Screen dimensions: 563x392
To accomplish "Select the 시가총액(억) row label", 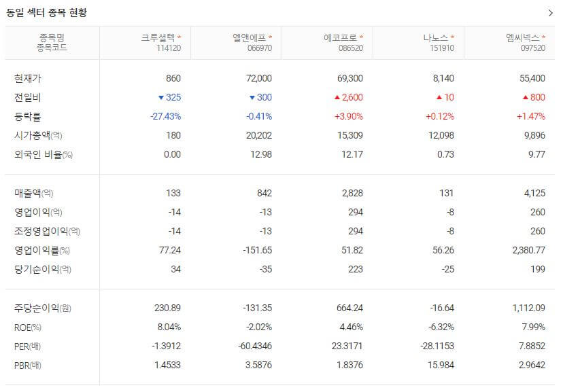I will tap(38, 136).
